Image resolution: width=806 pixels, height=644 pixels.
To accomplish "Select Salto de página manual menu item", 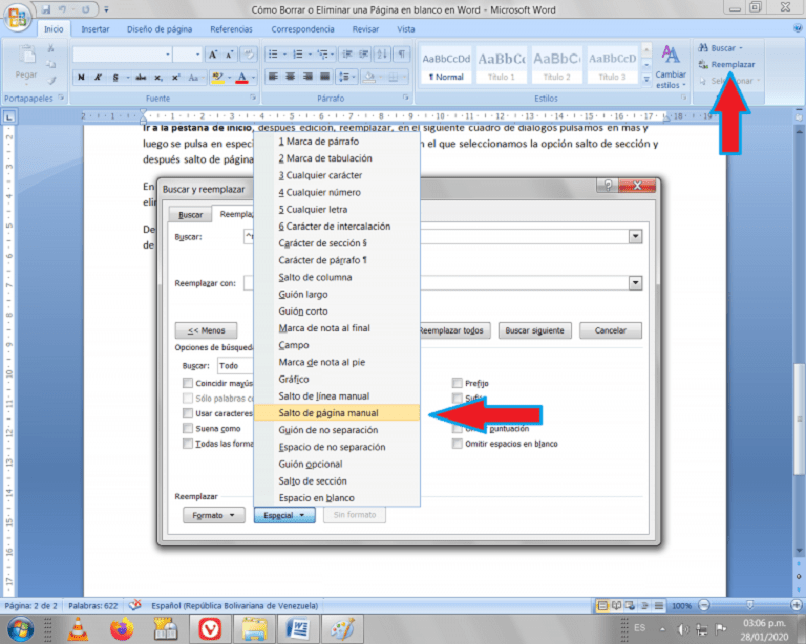I will tap(337, 413).
